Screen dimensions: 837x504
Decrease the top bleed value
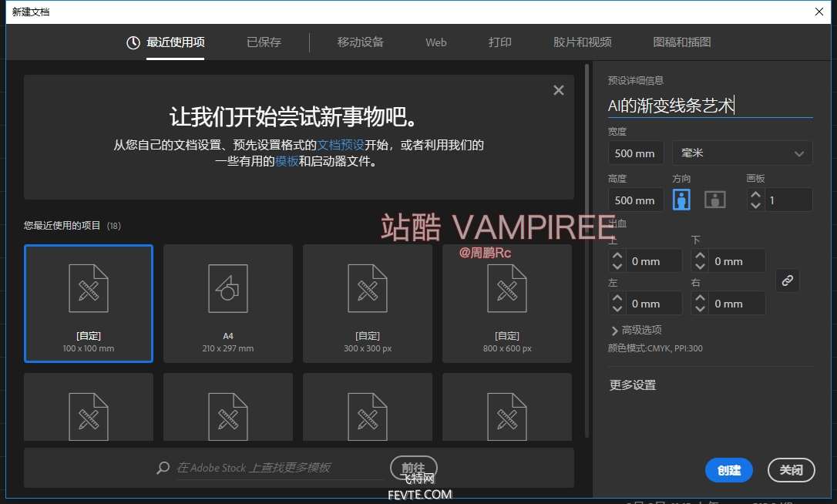click(x=617, y=267)
